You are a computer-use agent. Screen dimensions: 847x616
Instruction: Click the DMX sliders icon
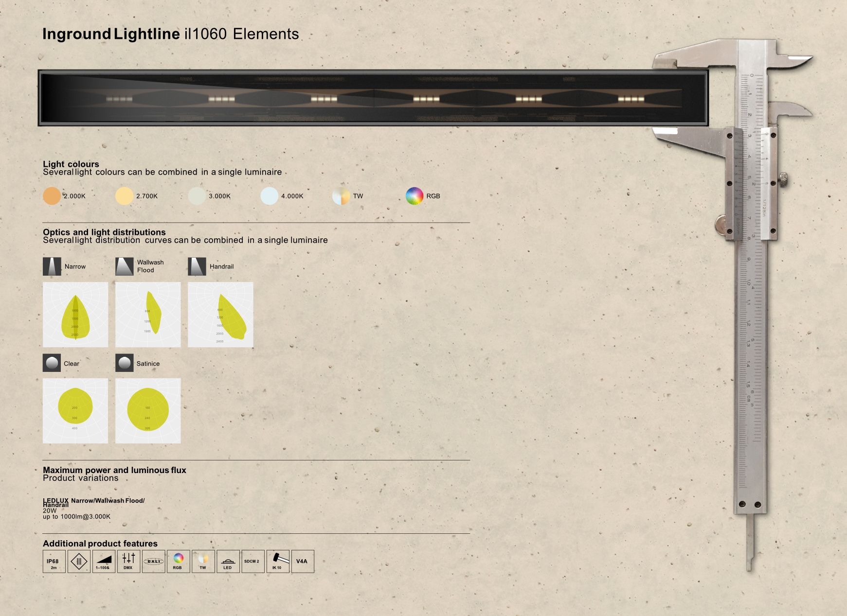[x=128, y=562]
